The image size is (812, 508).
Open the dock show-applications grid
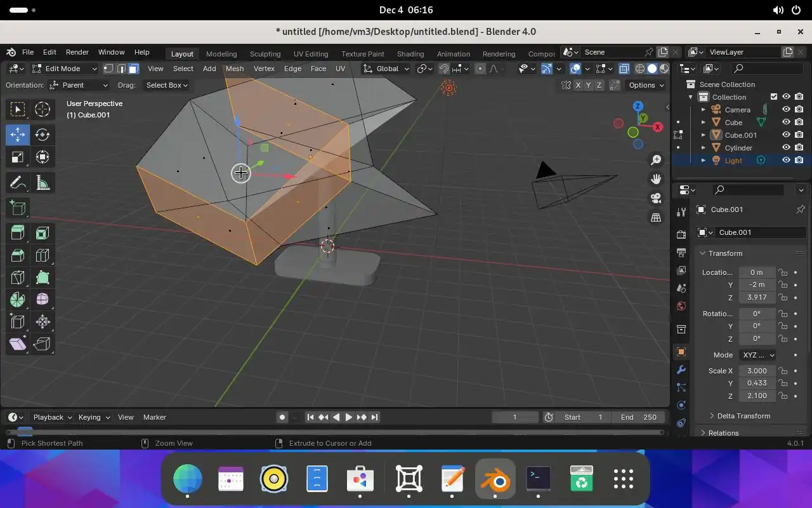[x=624, y=479]
